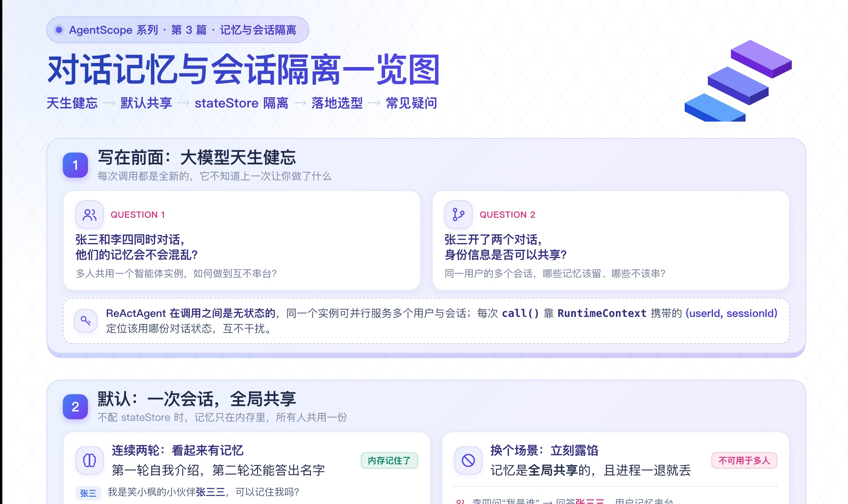Click the prohibited icon next to 换个场景

pyautogui.click(x=468, y=460)
